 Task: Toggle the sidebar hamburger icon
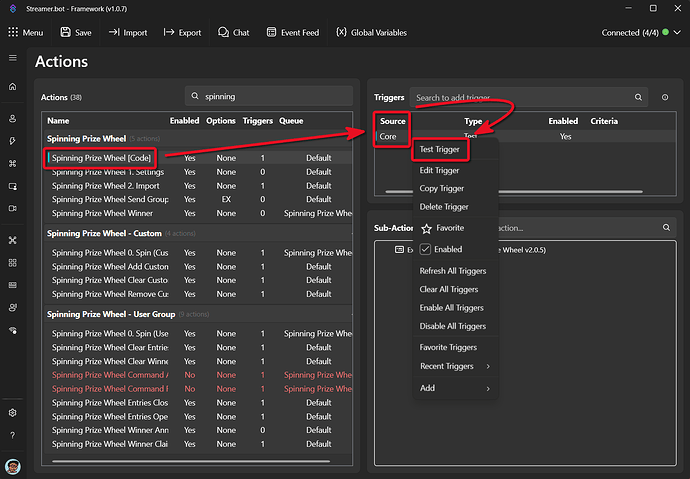click(13, 58)
